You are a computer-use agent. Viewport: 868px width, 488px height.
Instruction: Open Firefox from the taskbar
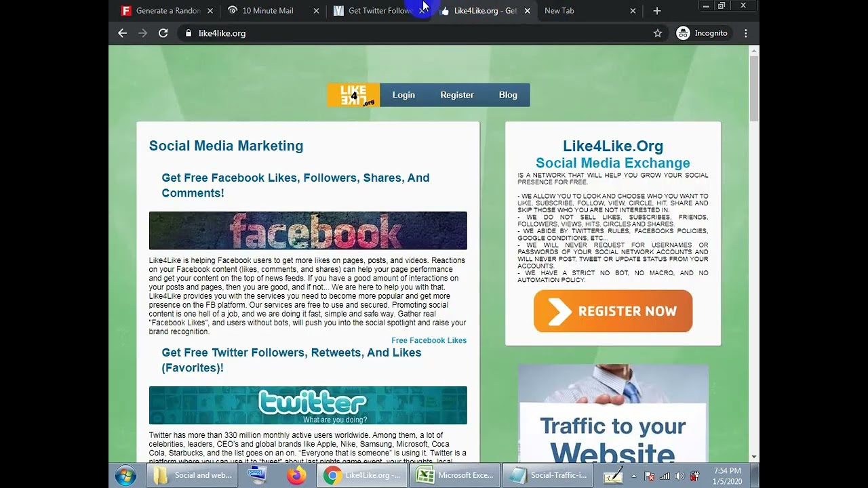point(296,476)
